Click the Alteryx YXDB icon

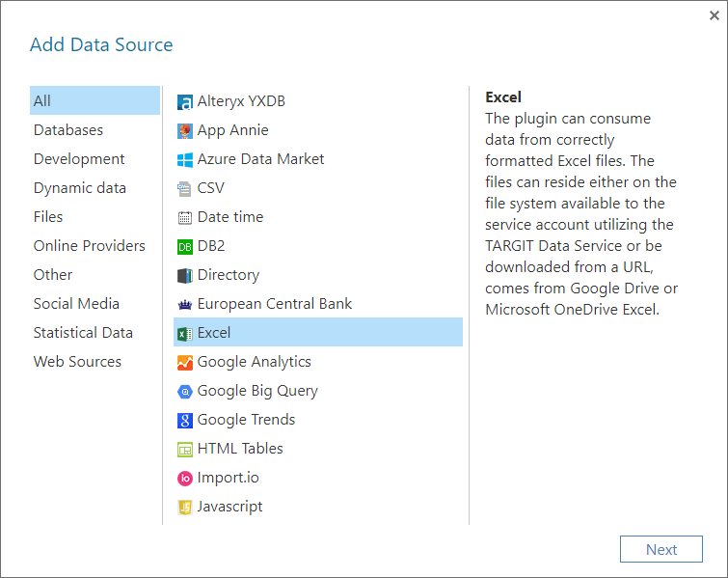(x=185, y=102)
